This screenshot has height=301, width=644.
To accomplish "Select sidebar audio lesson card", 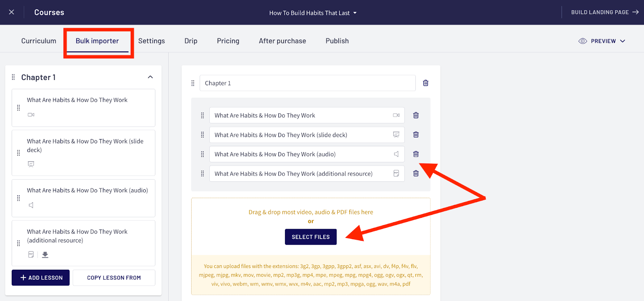I will 83,198.
